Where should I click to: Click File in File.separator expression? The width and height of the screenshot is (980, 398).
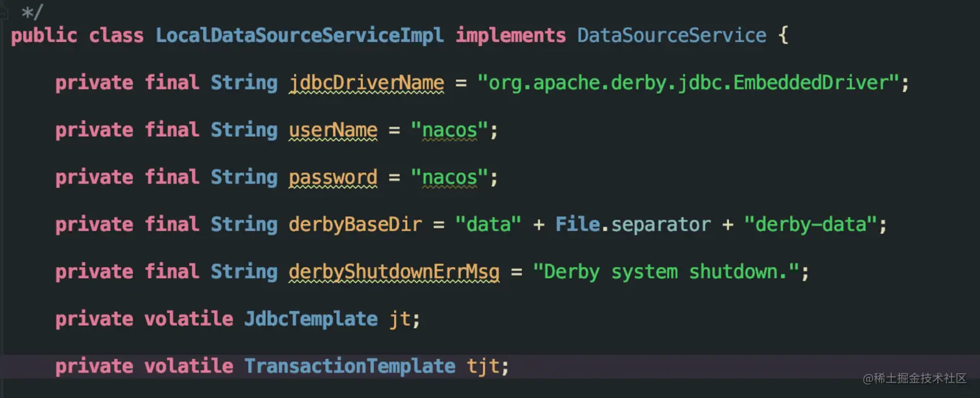577,224
